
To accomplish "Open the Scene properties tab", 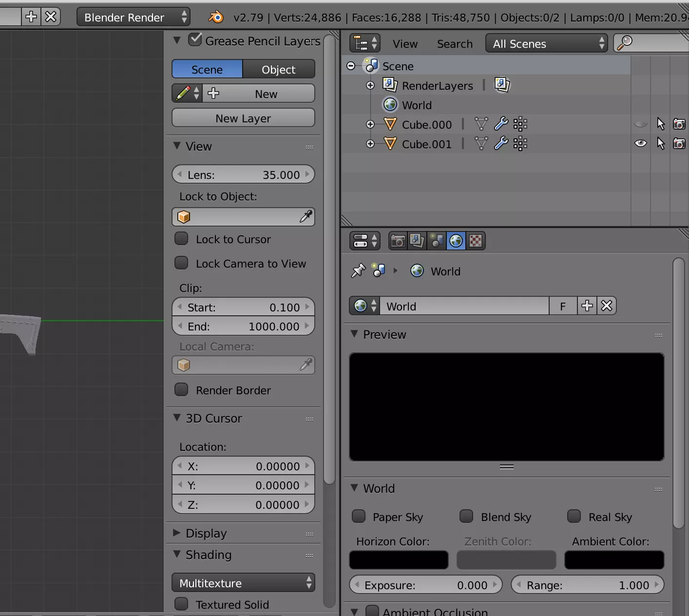I will pos(437,241).
